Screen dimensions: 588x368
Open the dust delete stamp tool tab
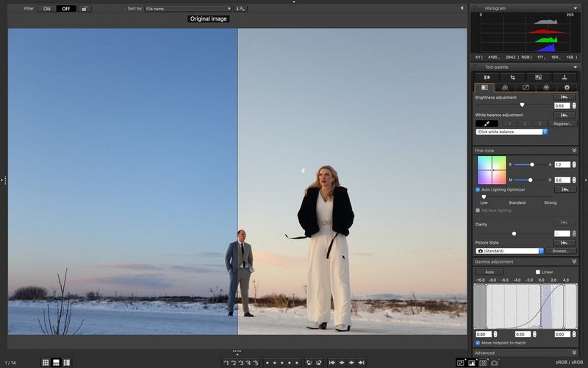564,77
